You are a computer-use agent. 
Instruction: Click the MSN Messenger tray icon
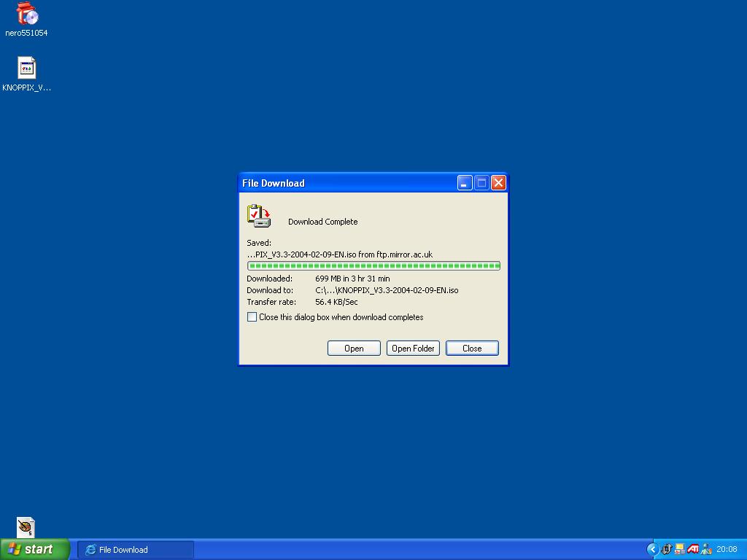706,549
